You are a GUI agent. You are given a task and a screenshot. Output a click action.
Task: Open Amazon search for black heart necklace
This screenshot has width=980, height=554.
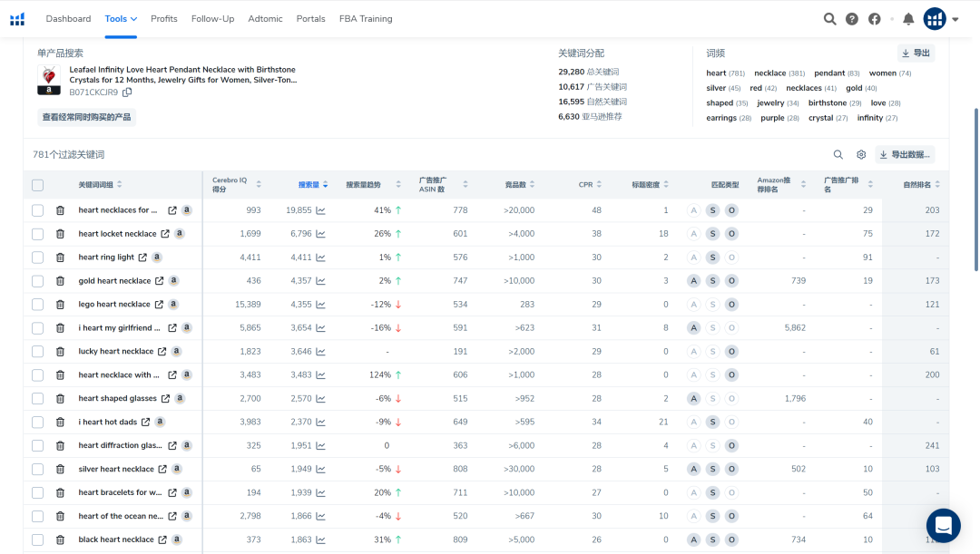[x=177, y=539]
